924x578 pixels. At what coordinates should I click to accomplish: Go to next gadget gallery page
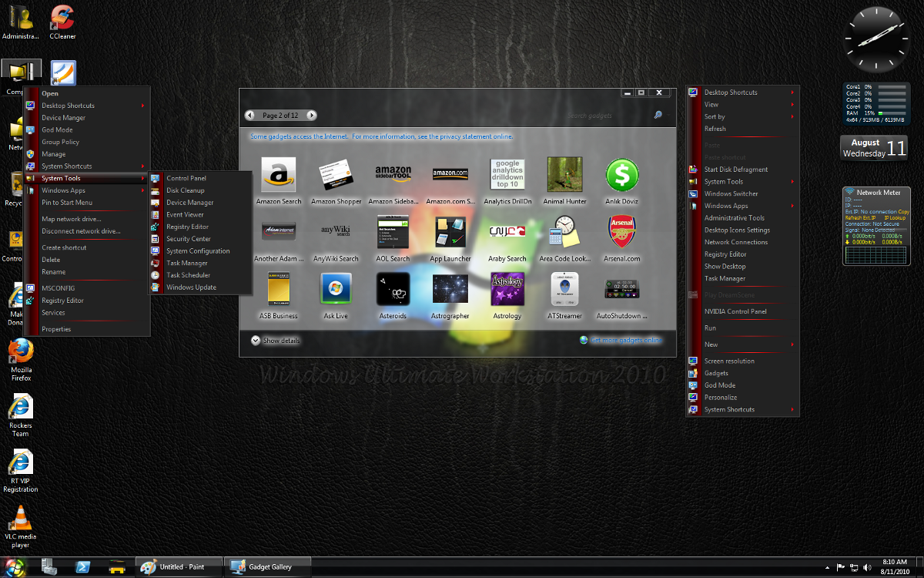pyautogui.click(x=311, y=116)
